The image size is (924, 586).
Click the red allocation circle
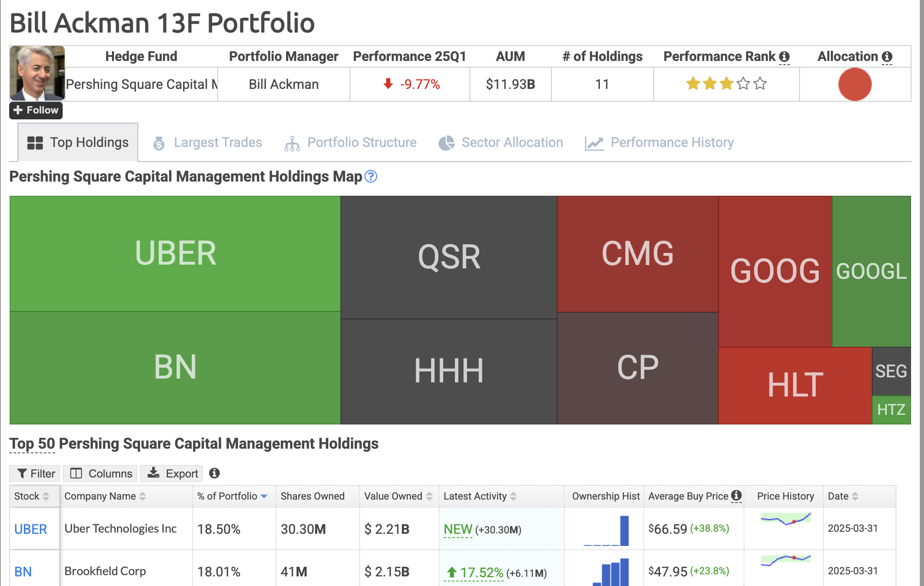855,84
